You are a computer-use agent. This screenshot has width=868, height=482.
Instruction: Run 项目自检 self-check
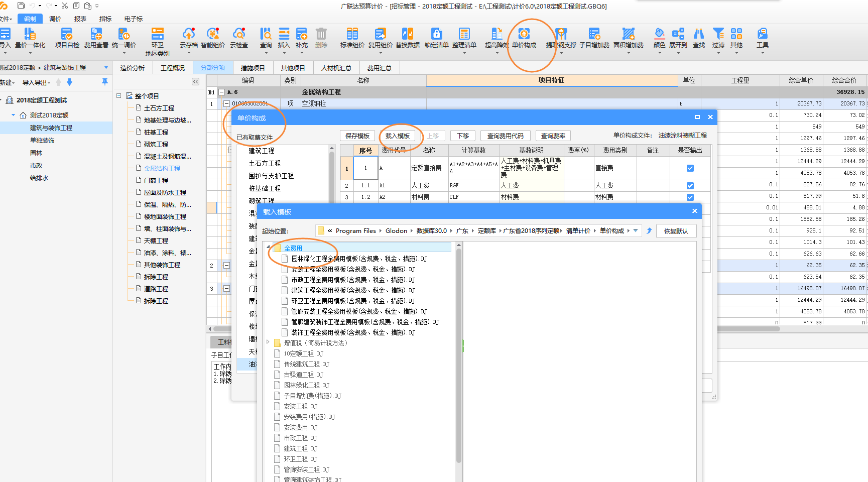[x=67, y=38]
